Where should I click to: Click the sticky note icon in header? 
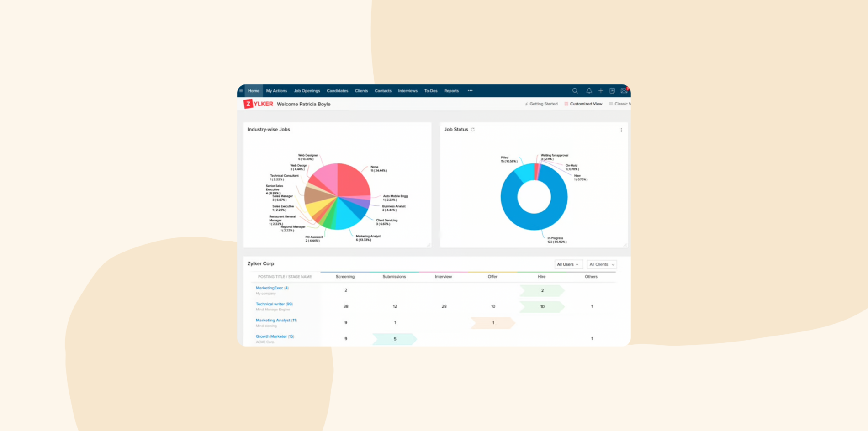pyautogui.click(x=612, y=91)
